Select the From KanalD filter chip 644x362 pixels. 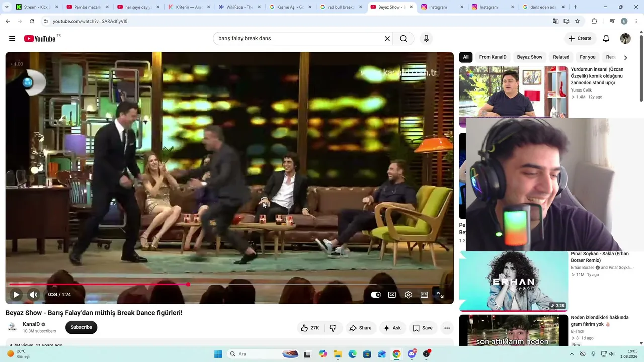click(493, 57)
